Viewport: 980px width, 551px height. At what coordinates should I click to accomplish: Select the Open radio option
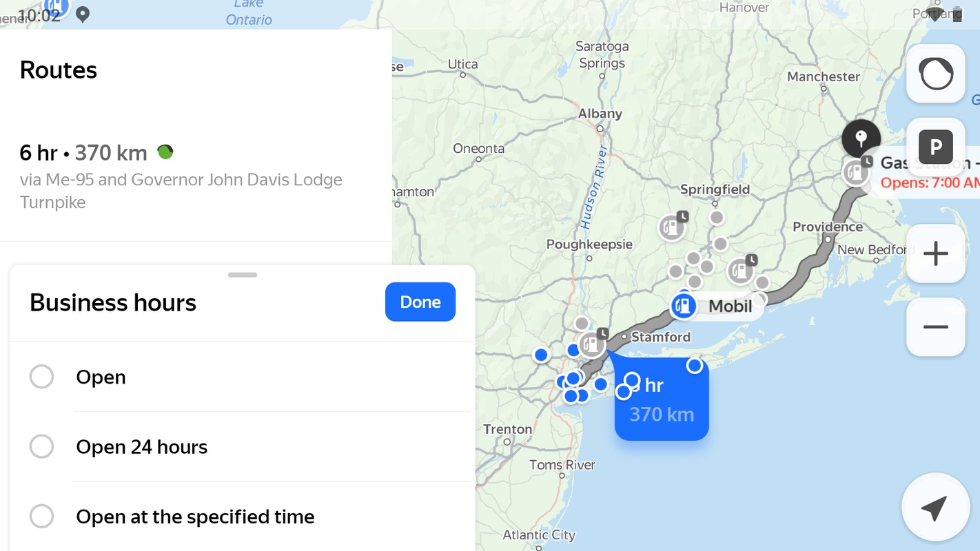point(42,377)
